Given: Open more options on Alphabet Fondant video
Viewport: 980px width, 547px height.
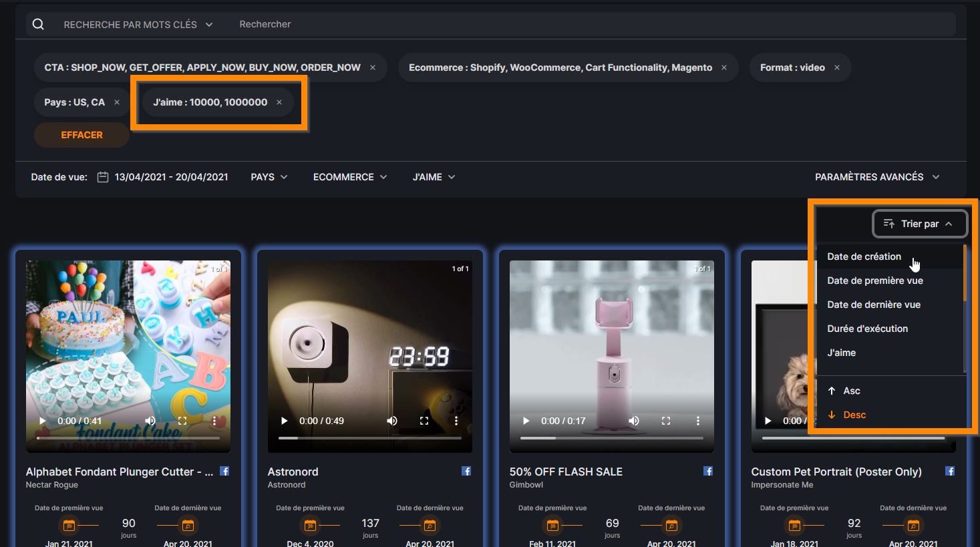Looking at the screenshot, I should click(214, 421).
